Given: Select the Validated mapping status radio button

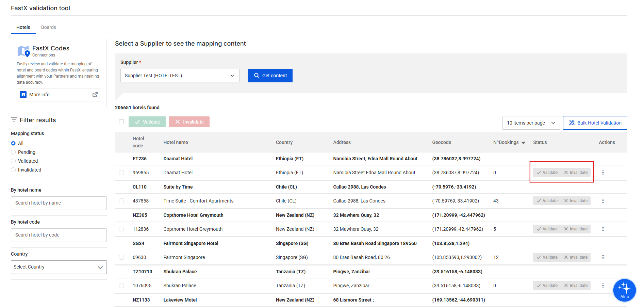Looking at the screenshot, I should point(13,161).
